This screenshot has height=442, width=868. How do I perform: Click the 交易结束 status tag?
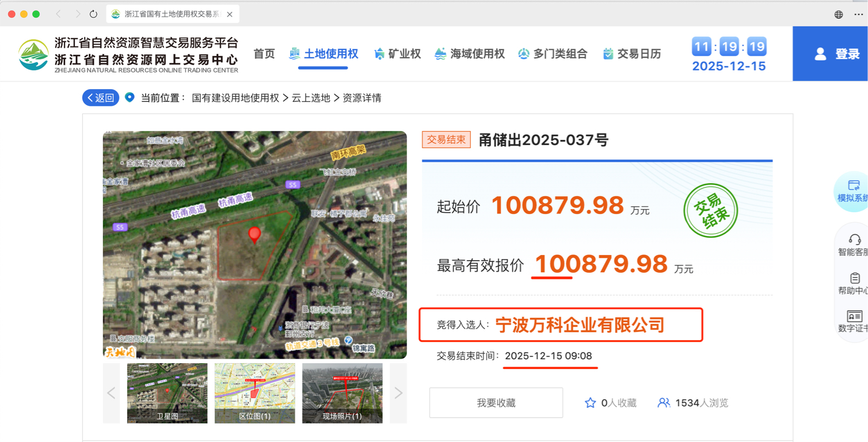(446, 140)
